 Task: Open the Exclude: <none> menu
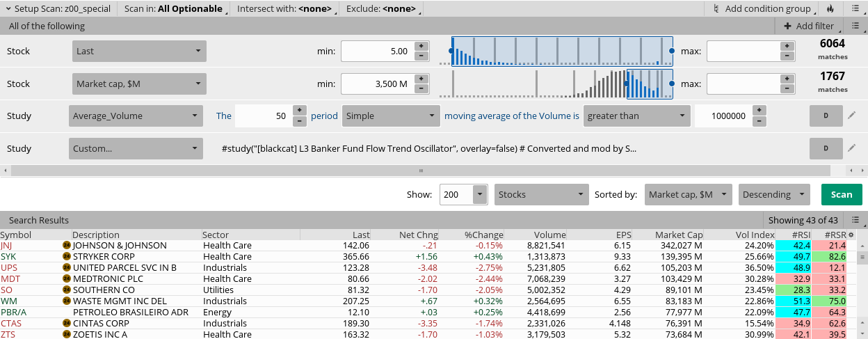click(x=382, y=8)
